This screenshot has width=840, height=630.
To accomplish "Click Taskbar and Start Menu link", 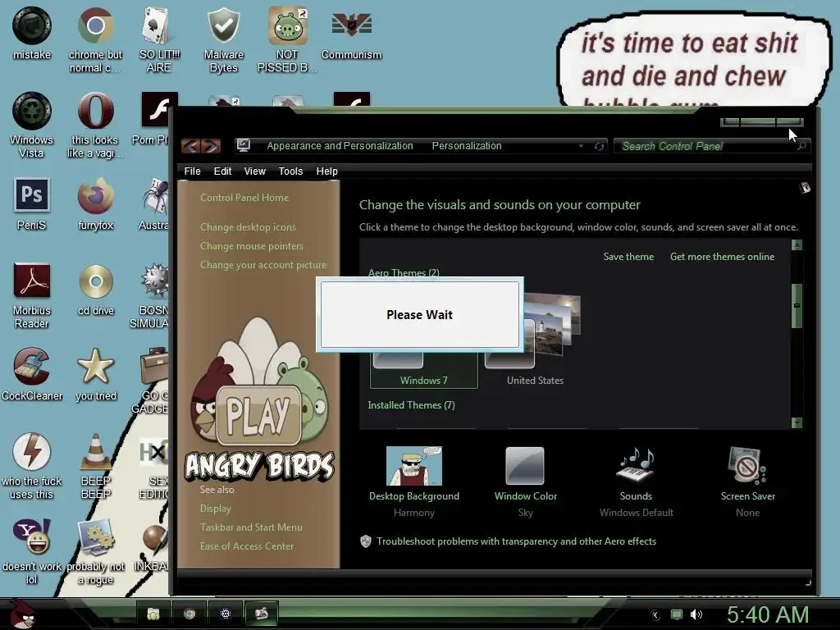I will tap(251, 527).
